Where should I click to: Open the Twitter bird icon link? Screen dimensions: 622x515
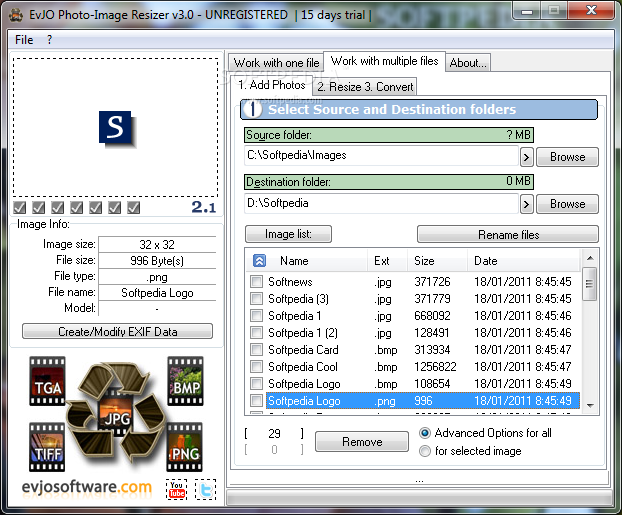[x=205, y=490]
